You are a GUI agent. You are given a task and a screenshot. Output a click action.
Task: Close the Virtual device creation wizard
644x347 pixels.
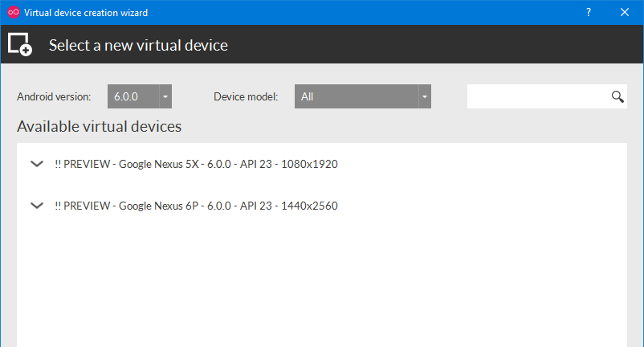click(625, 12)
